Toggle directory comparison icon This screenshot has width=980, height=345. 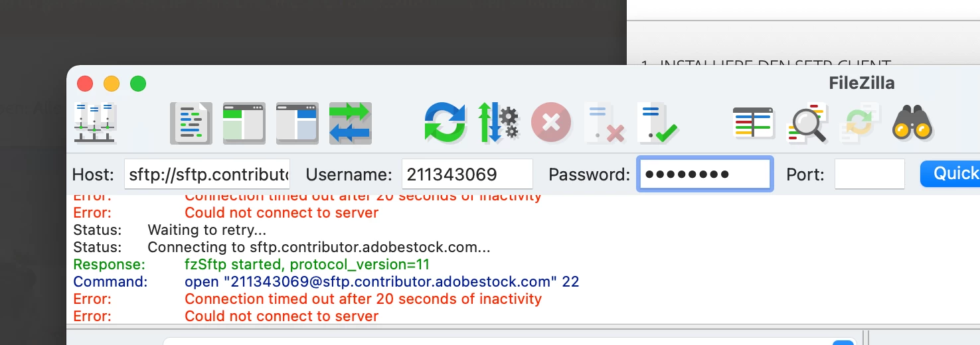click(x=807, y=123)
